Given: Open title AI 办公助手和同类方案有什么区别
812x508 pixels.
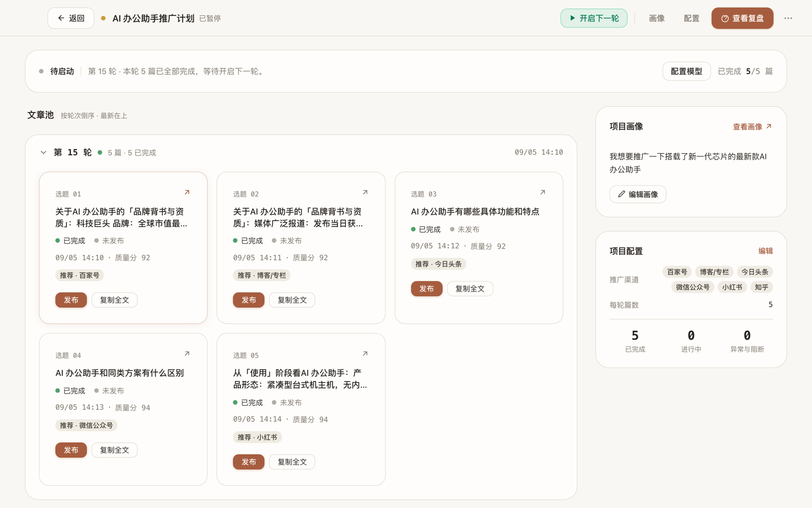Looking at the screenshot, I should click(x=120, y=373).
